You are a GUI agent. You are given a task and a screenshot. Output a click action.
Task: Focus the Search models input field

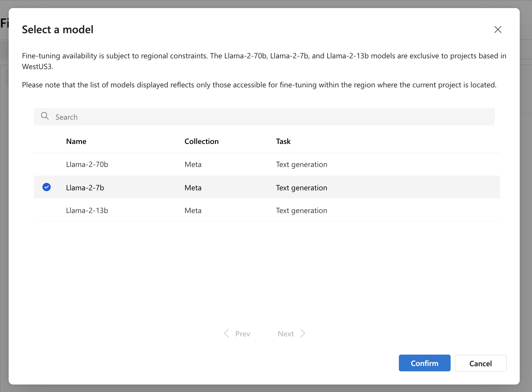264,117
